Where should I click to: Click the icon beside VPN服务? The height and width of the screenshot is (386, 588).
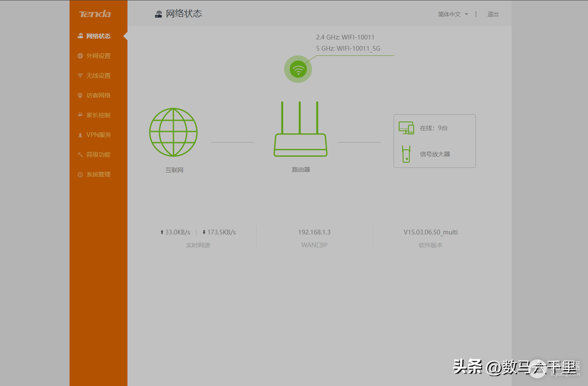(x=80, y=135)
